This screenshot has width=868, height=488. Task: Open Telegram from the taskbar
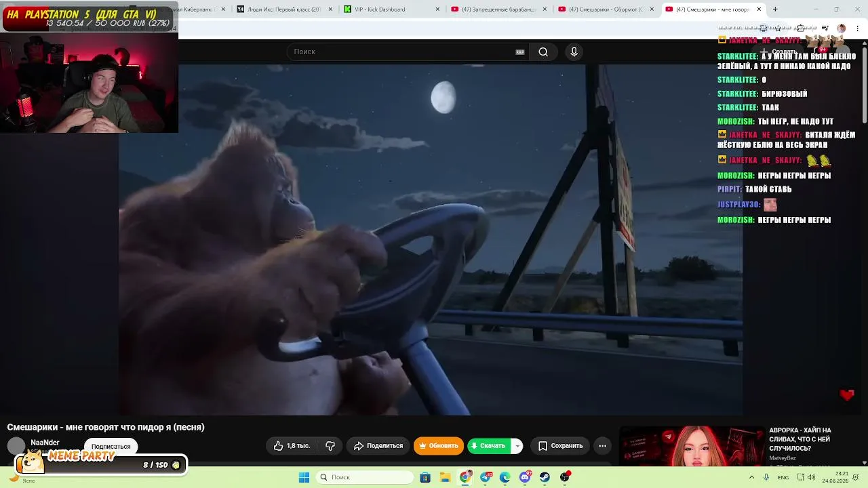coord(486,477)
